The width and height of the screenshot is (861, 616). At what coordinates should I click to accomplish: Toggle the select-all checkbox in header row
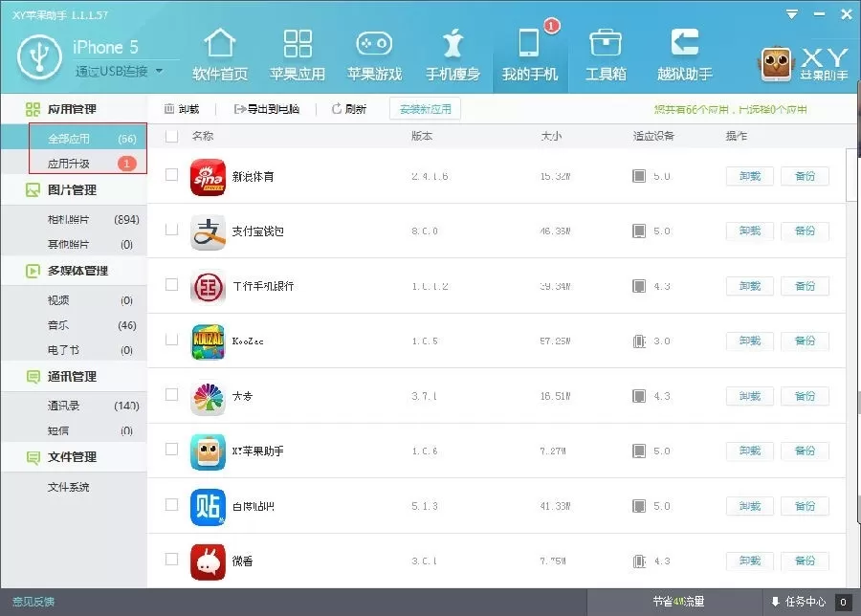click(x=172, y=136)
